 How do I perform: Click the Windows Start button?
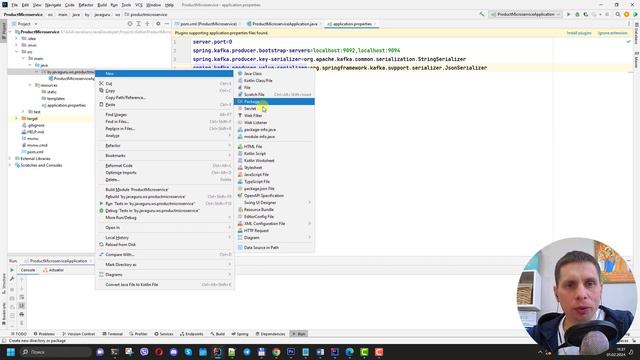point(11,352)
